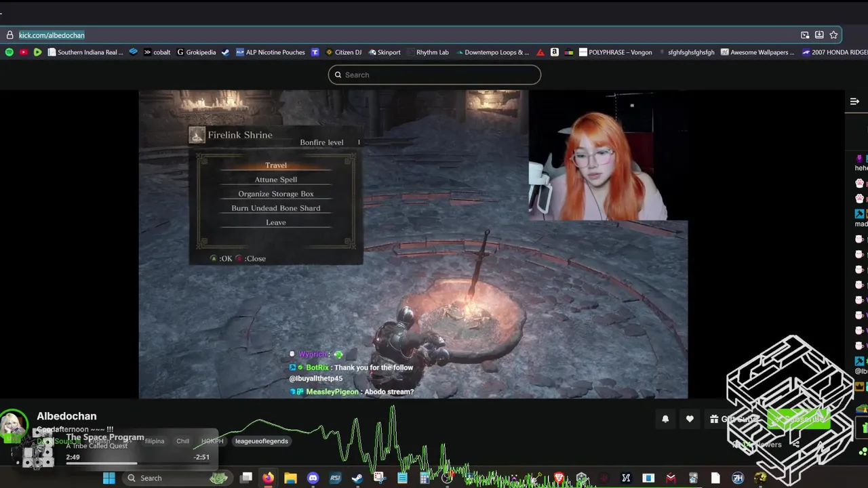Select Attune Spell in the bonfire menu
Screen dimensions: 868x488
276,180
